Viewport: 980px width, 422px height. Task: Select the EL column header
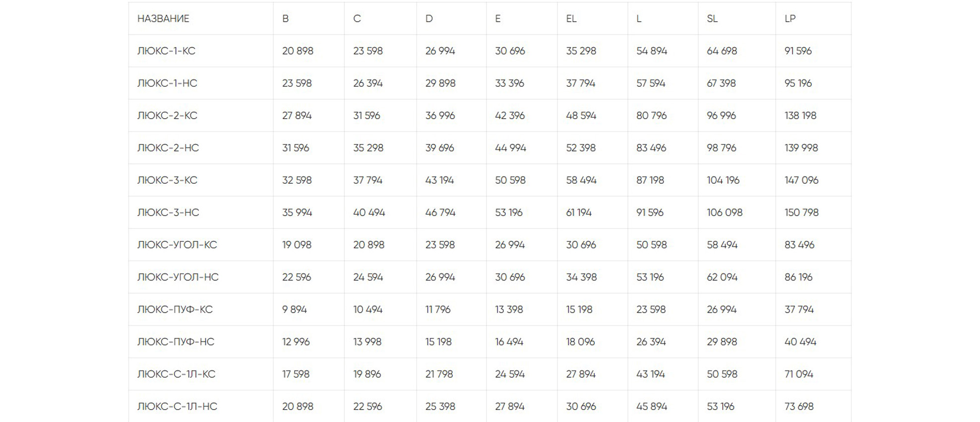[x=571, y=19]
